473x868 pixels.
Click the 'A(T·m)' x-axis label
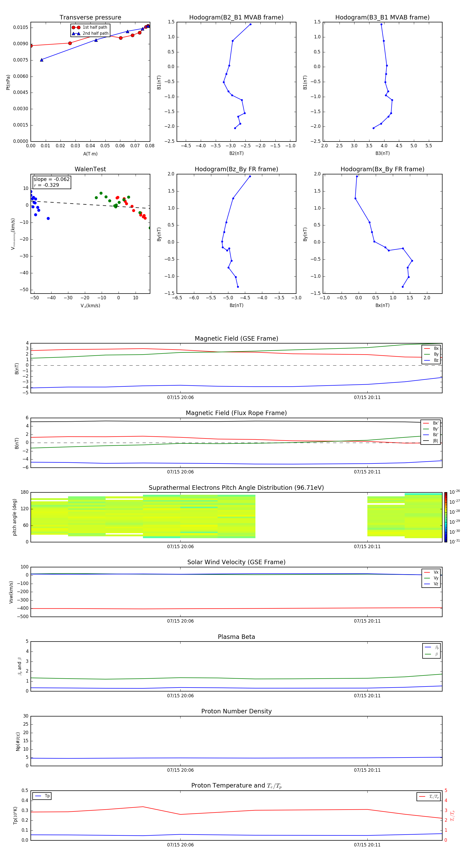click(90, 154)
